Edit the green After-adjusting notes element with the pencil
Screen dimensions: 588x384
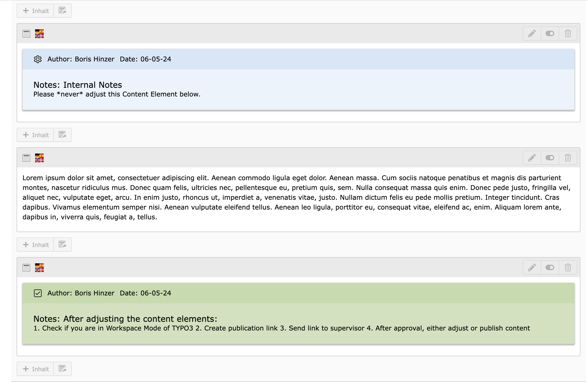(x=531, y=267)
